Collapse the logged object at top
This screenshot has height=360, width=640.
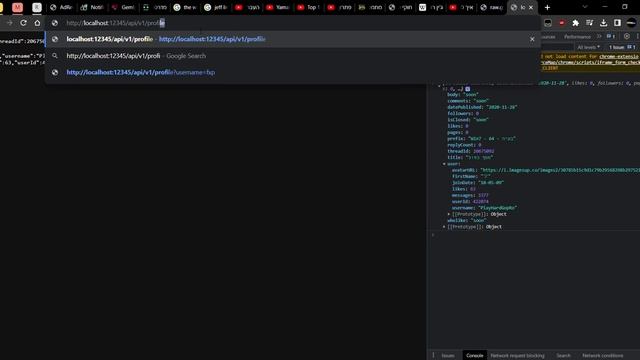(439, 86)
